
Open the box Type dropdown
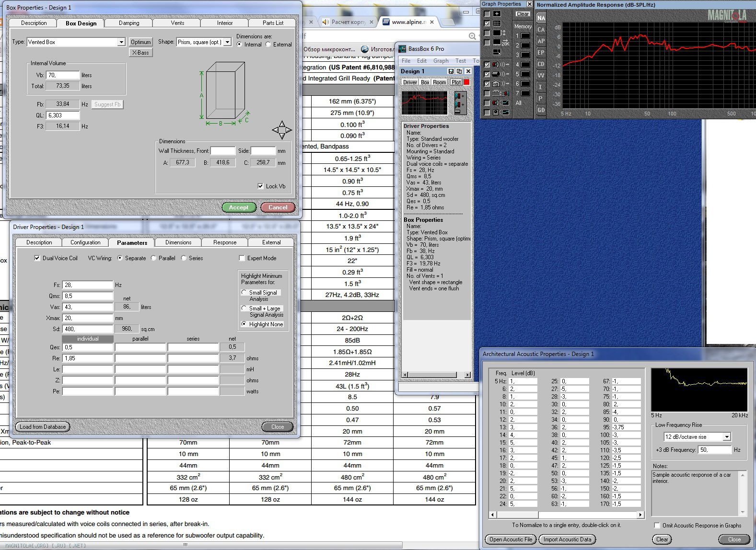pyautogui.click(x=121, y=42)
